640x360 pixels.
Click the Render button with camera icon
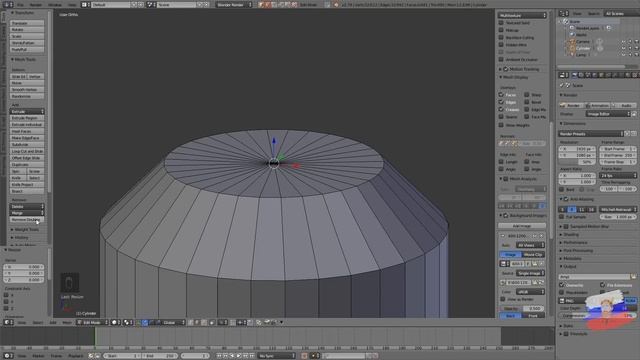pyautogui.click(x=571, y=105)
